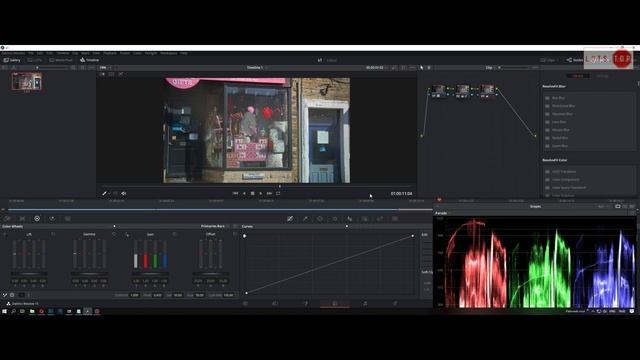The width and height of the screenshot is (640, 360).
Task: Switch to the Media page tab
Action: [x=245, y=304]
